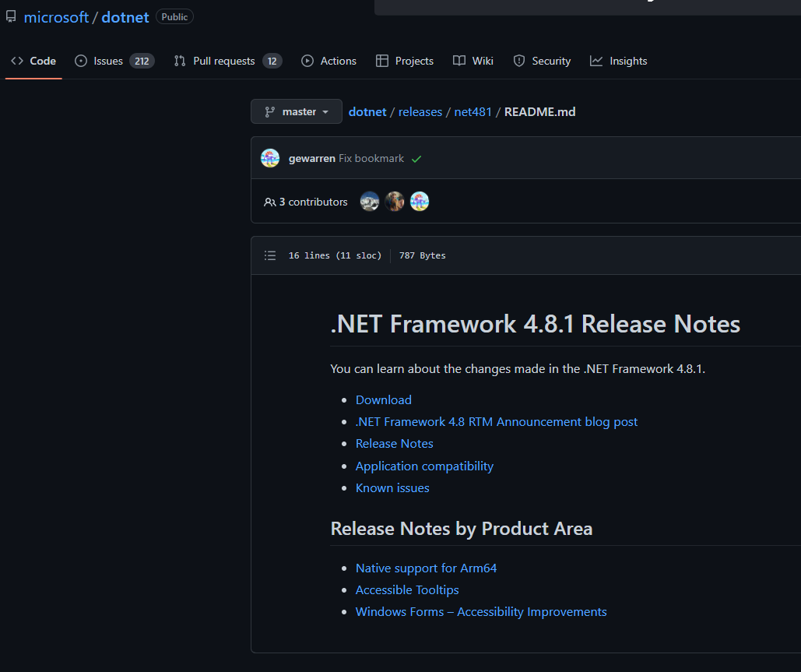Click the Issues count badge 212

tap(142, 62)
